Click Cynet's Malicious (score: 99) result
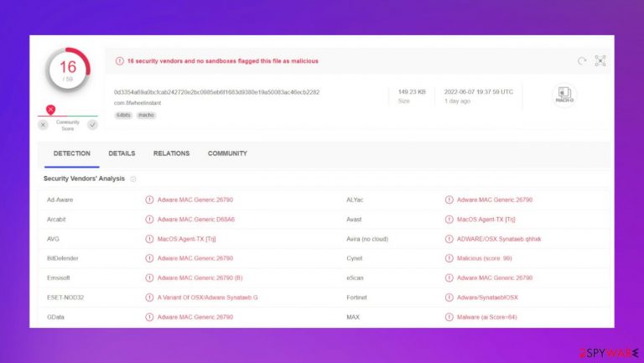This screenshot has height=363, width=644. tap(485, 258)
